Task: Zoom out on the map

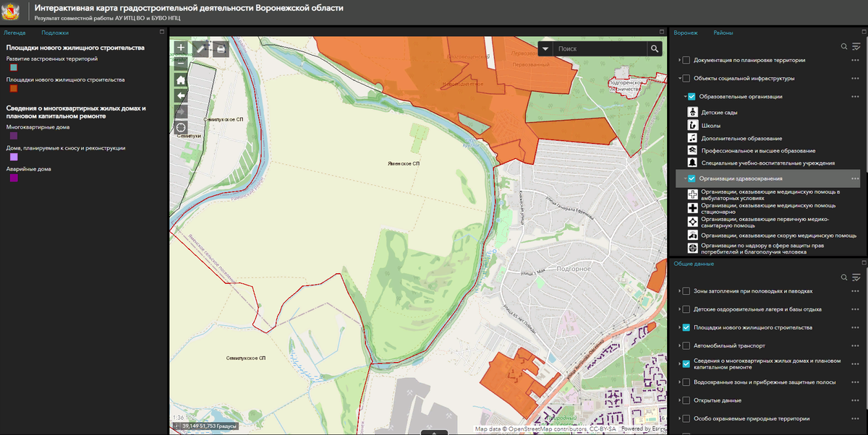Action: point(181,63)
